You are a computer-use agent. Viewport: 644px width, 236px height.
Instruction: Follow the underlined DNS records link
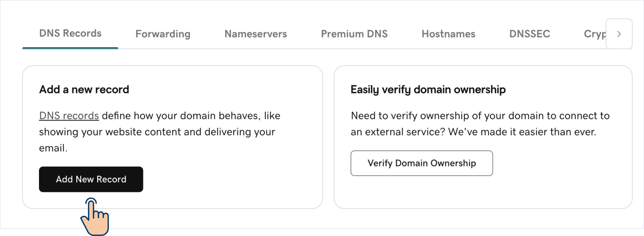coord(69,116)
